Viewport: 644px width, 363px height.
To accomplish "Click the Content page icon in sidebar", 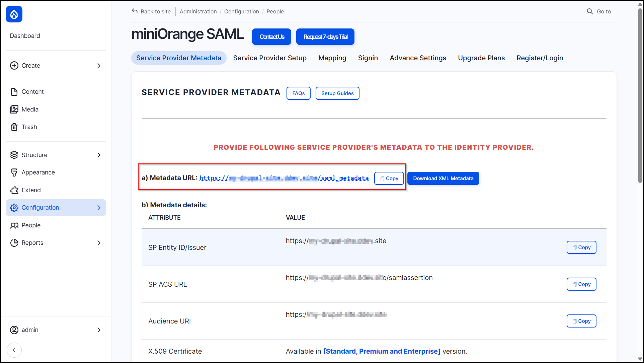I will [x=14, y=92].
